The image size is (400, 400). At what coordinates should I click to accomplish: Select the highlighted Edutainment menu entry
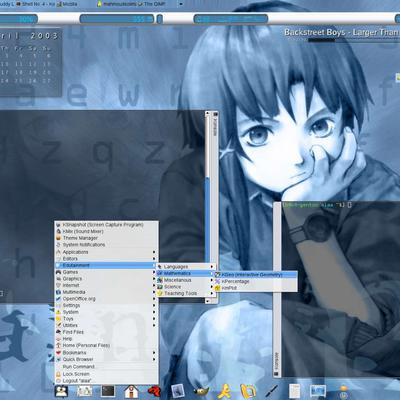(x=106, y=265)
